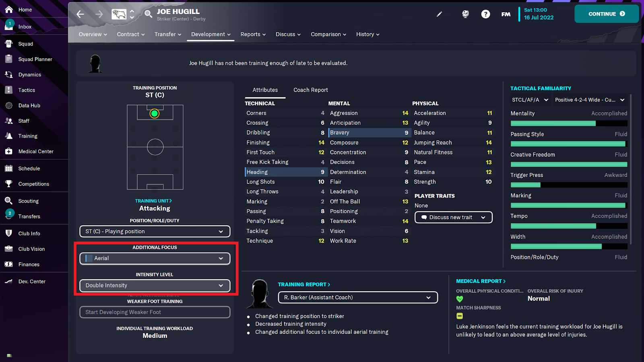Click the Schedule calendar icon
This screenshot has height=362, width=644.
pyautogui.click(x=9, y=168)
